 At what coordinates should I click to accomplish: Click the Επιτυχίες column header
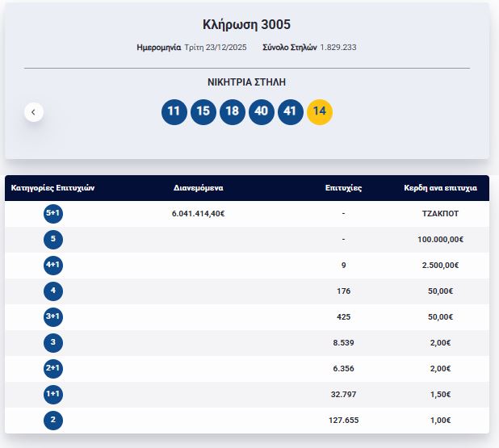click(x=343, y=188)
